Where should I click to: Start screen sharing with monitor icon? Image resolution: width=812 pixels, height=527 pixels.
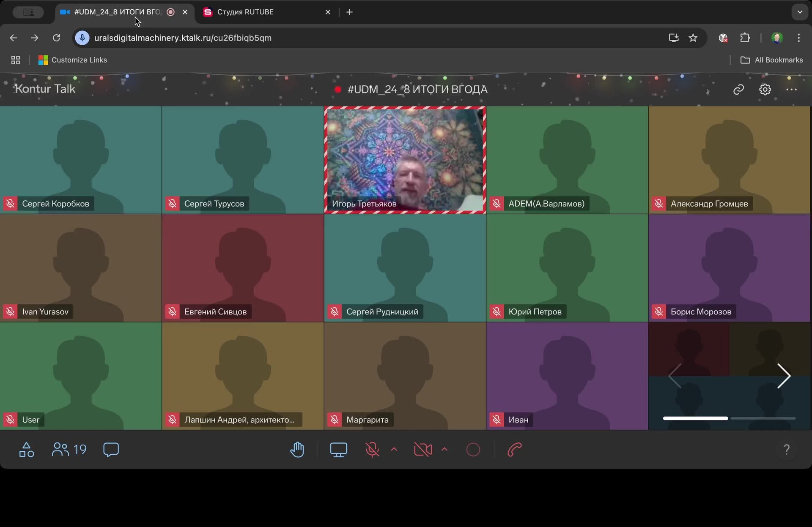338,450
